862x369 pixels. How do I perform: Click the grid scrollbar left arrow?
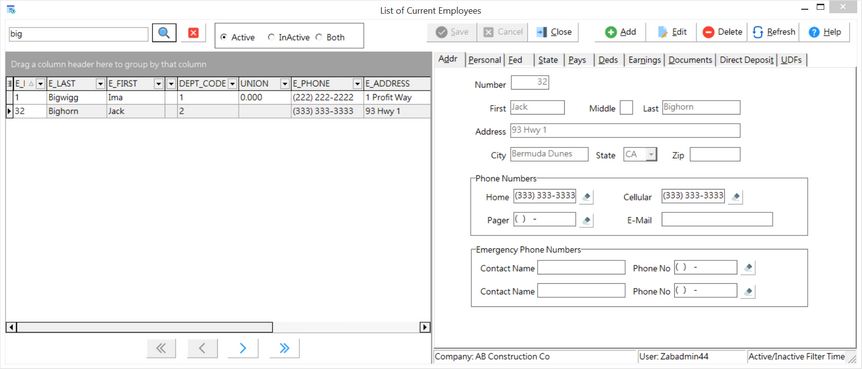11,327
